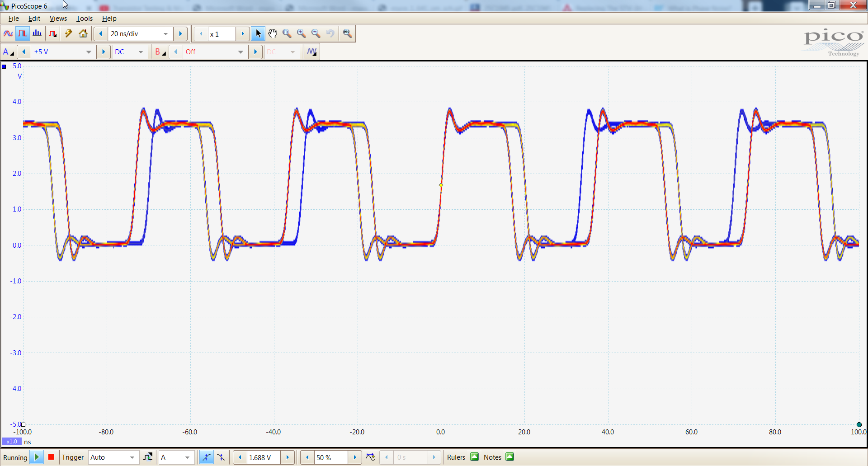Screen dimensions: 868x466
Task: Select the Hand pan tool
Action: pyautogui.click(x=273, y=34)
